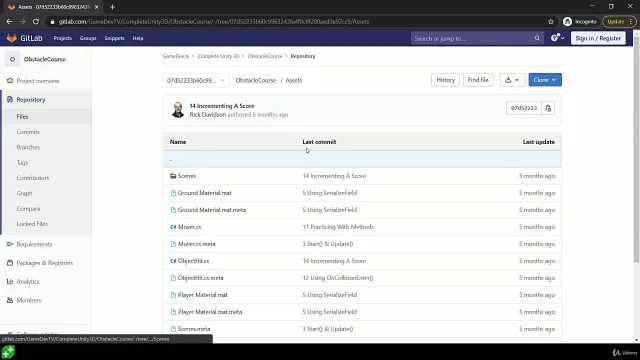Click the browser back arrow

pyautogui.click(x=9, y=22)
